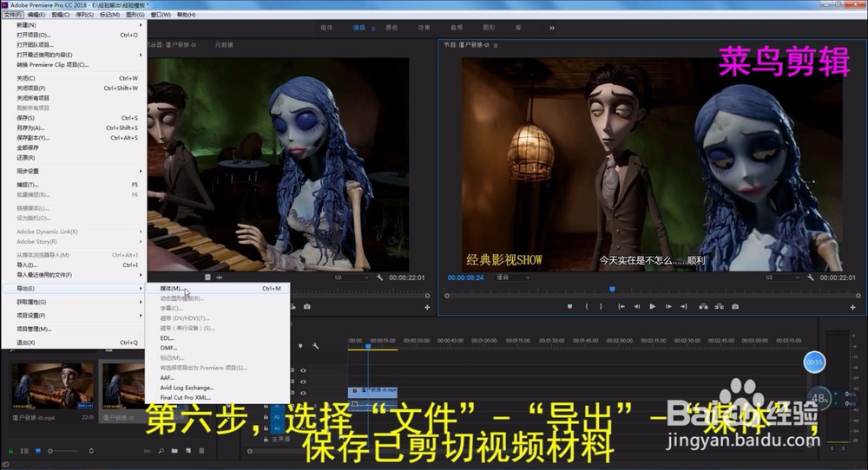Click the Mark In bracket button
This screenshot has width=868, height=470.
point(587,306)
